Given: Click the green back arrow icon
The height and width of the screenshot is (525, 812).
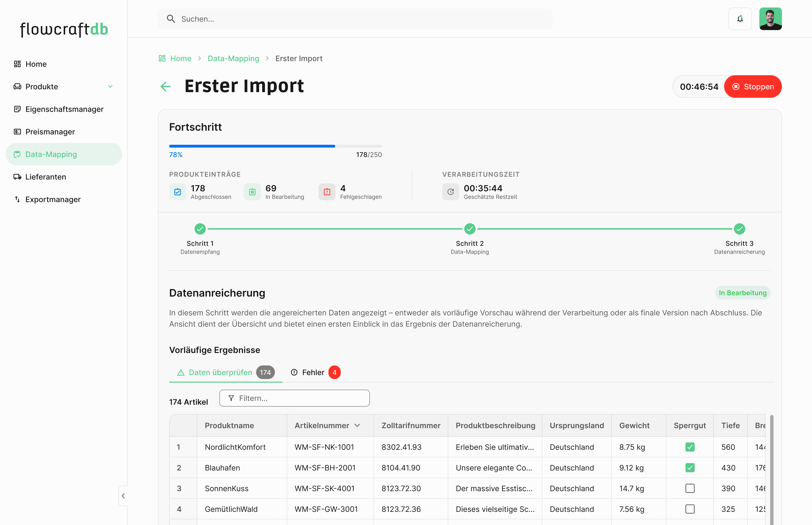Looking at the screenshot, I should tap(166, 86).
